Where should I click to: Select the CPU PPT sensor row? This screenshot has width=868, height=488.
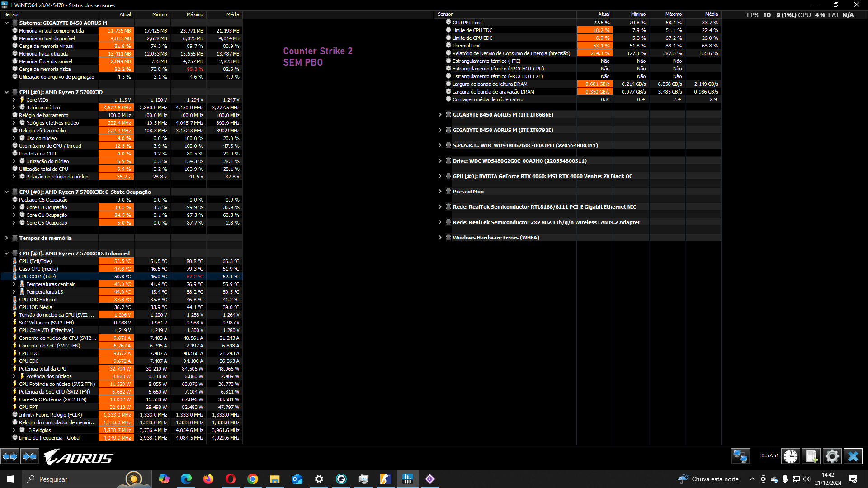pos(122,407)
